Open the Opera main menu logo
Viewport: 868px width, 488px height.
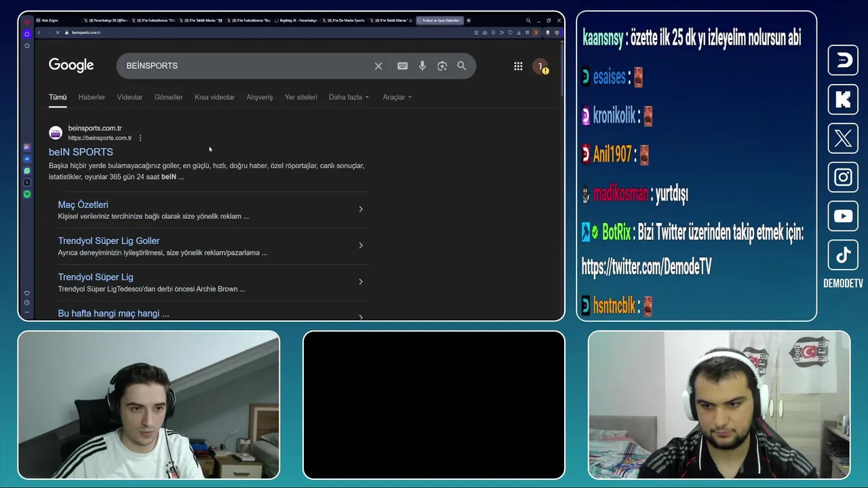[27, 21]
